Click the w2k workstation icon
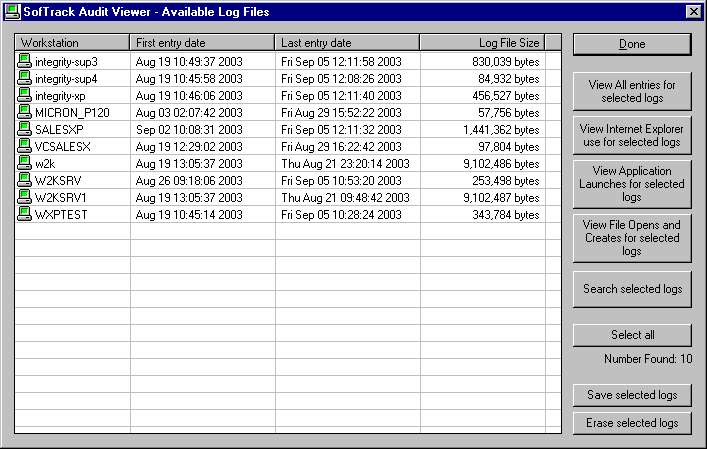Viewport: 707px width, 449px height. 24,163
